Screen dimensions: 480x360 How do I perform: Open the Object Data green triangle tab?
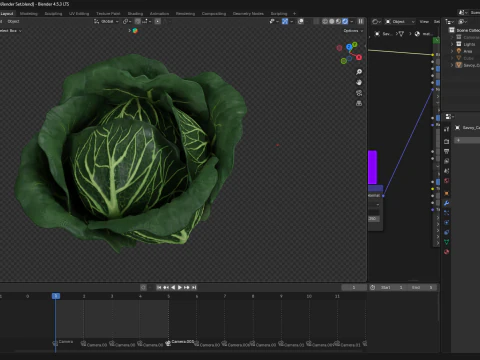(x=447, y=242)
